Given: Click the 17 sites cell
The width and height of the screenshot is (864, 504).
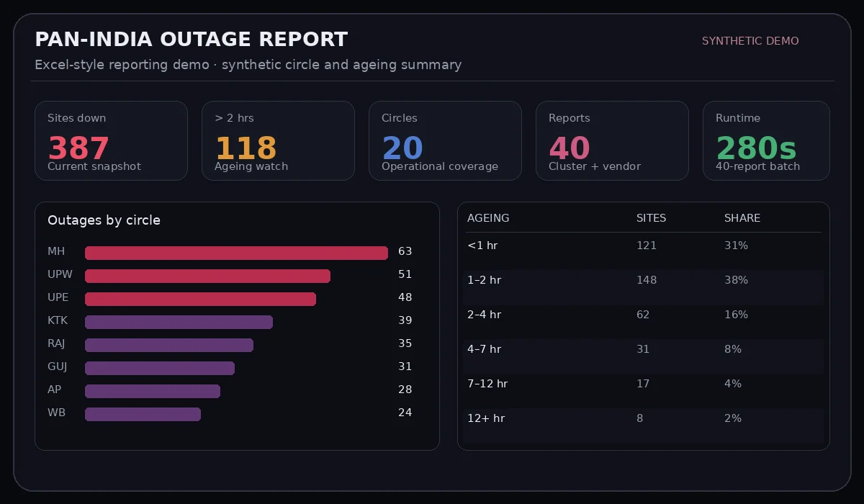Looking at the screenshot, I should tap(643, 384).
